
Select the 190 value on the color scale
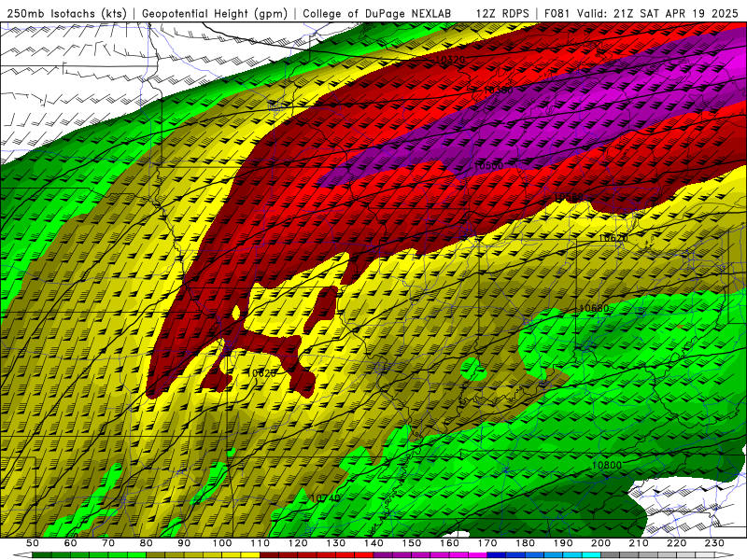click(563, 543)
